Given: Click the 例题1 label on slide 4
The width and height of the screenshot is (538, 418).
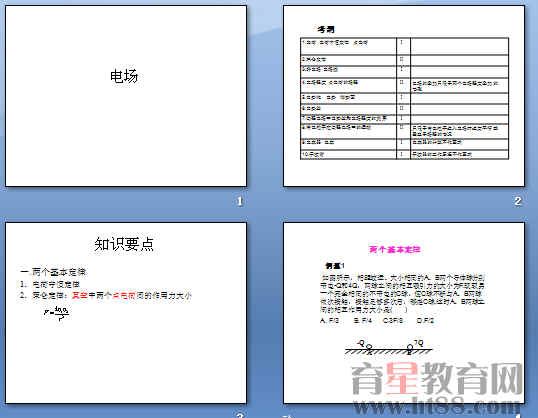Looking at the screenshot, I should point(335,266).
